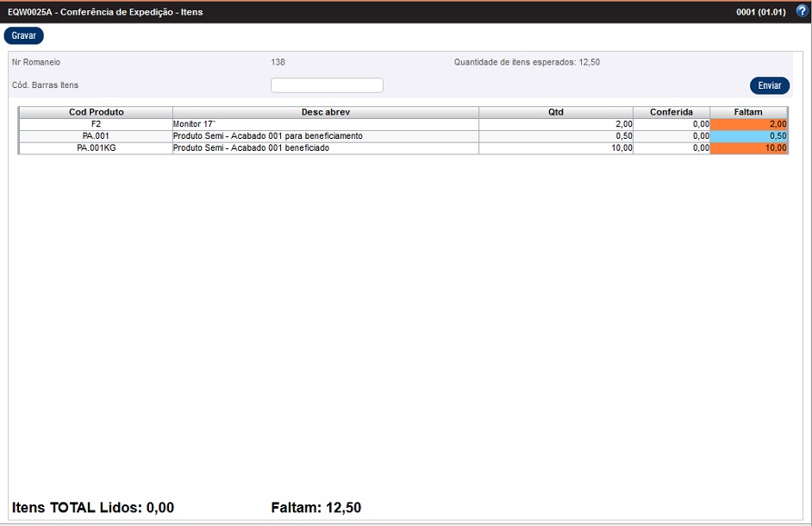Select the Monitor 17' description cell

click(325, 124)
